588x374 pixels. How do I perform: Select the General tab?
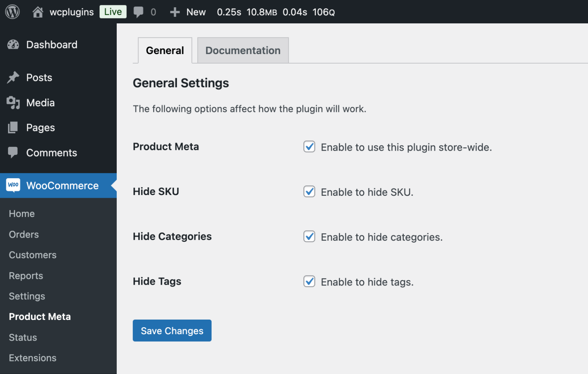[165, 50]
